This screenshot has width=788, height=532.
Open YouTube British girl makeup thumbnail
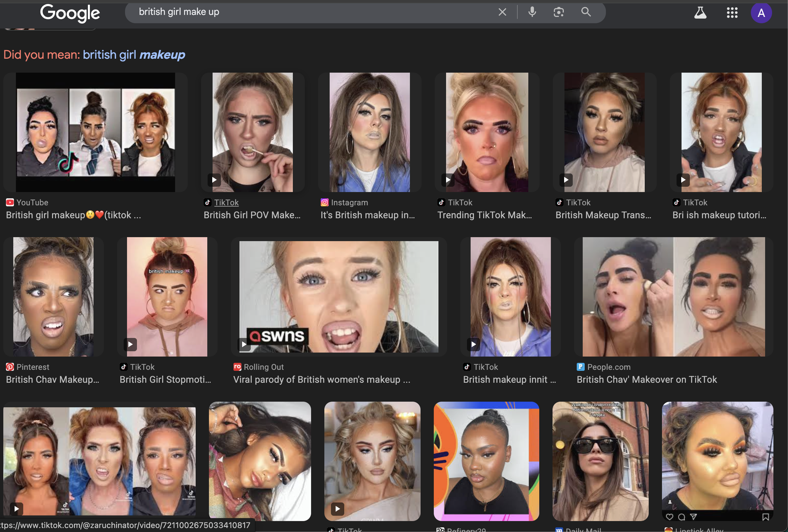(95, 132)
